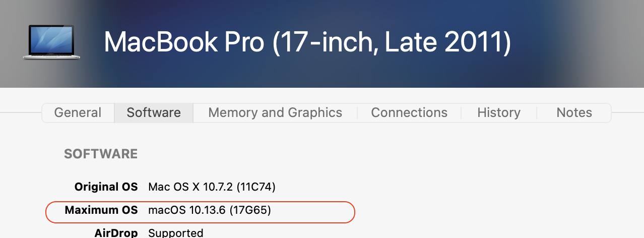Show the History tab
The image size is (644, 238).
[x=499, y=112]
